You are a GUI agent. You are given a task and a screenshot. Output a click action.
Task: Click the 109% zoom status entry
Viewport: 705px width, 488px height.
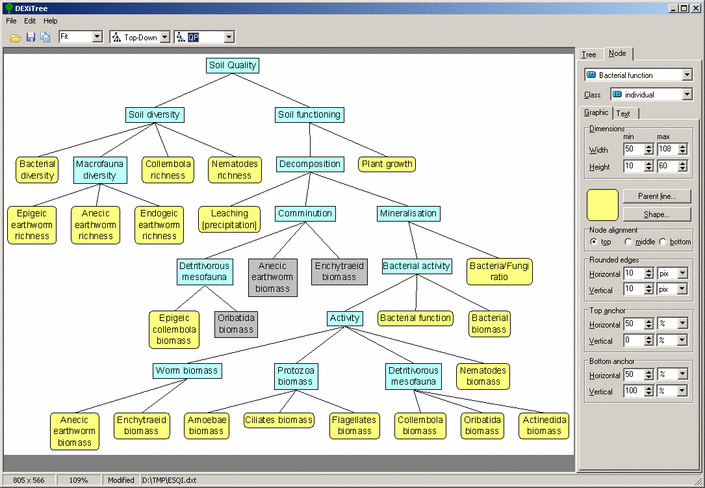(78, 480)
